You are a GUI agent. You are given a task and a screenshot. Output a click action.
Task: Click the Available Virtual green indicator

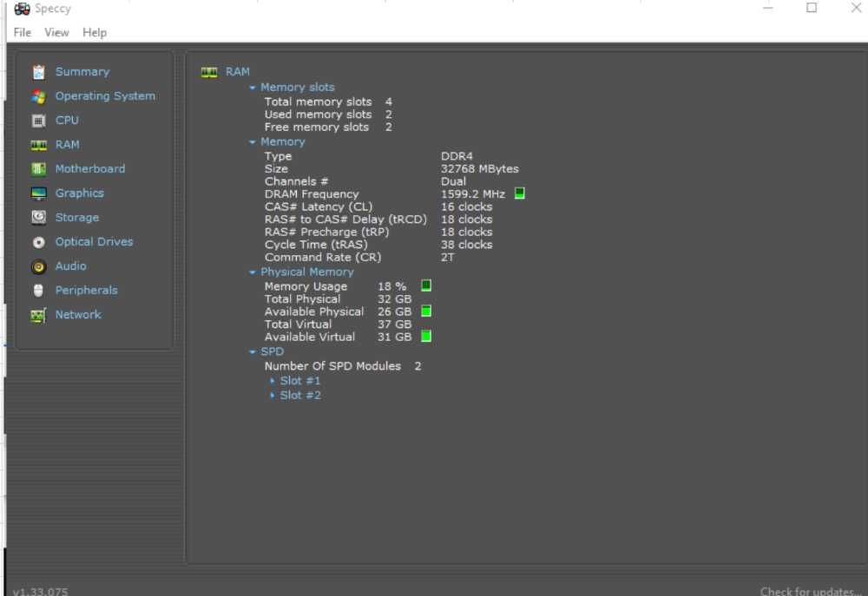click(x=425, y=336)
